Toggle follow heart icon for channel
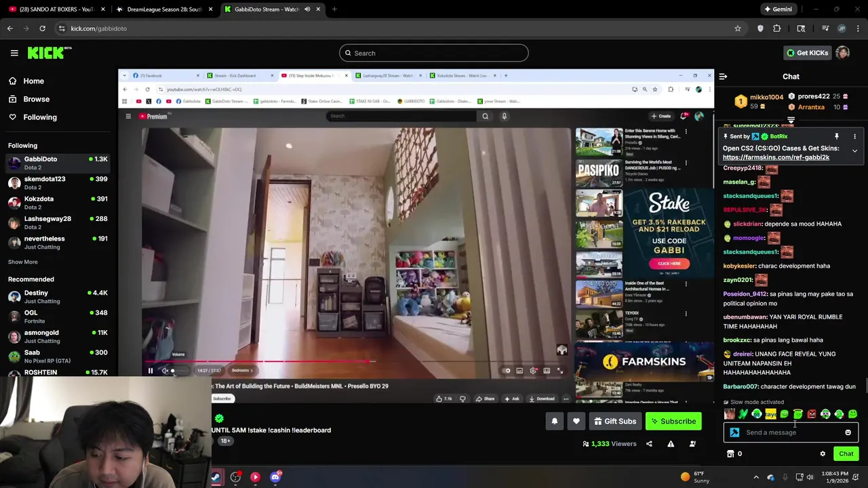Image resolution: width=868 pixels, height=488 pixels. (x=576, y=421)
